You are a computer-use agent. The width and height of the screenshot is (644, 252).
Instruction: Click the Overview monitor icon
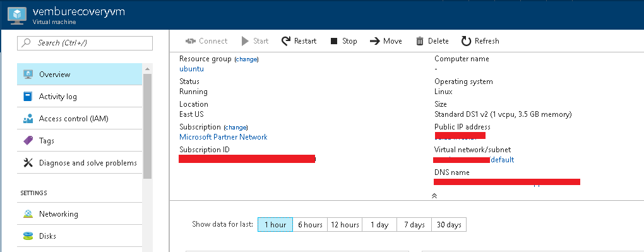point(28,75)
